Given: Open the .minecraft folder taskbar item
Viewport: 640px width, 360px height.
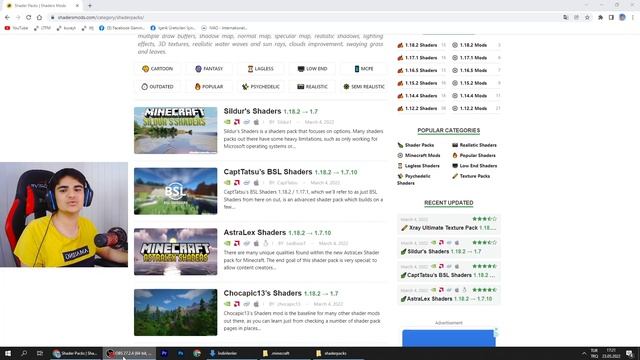Looking at the screenshot, I should tap(284, 353).
